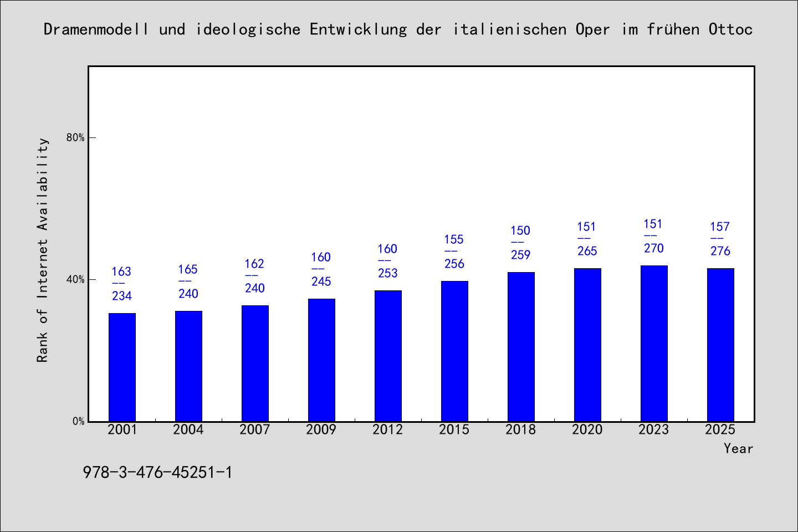Select the blue bar for 2001
798x532 pixels.
(122, 367)
